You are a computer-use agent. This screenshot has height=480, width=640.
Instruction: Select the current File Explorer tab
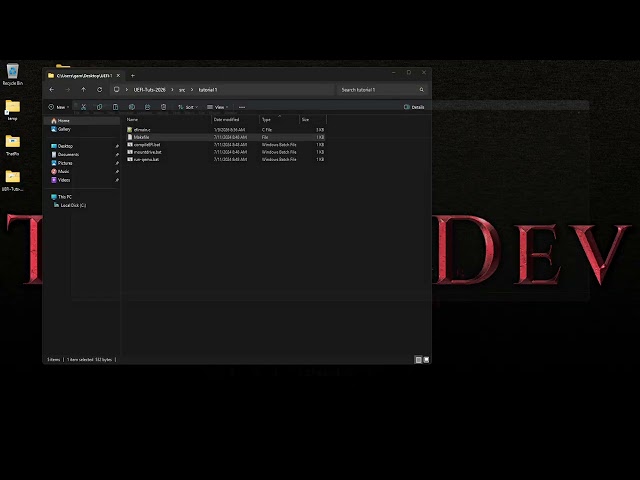[x=84, y=76]
